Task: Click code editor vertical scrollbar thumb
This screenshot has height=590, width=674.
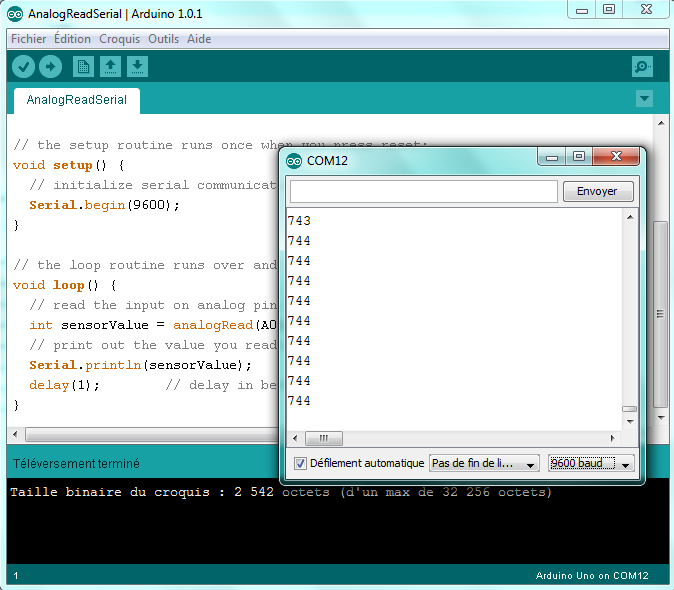Action: point(660,314)
